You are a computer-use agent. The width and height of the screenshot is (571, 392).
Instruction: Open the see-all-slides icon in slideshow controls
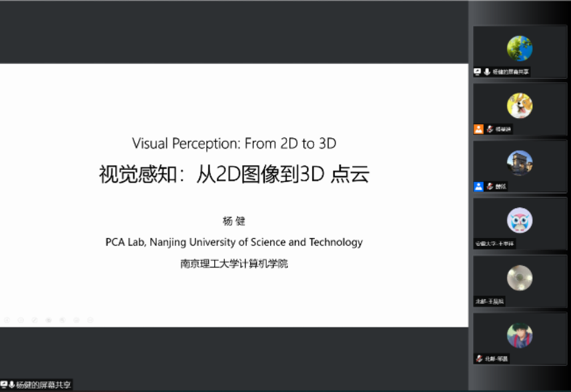(x=49, y=320)
